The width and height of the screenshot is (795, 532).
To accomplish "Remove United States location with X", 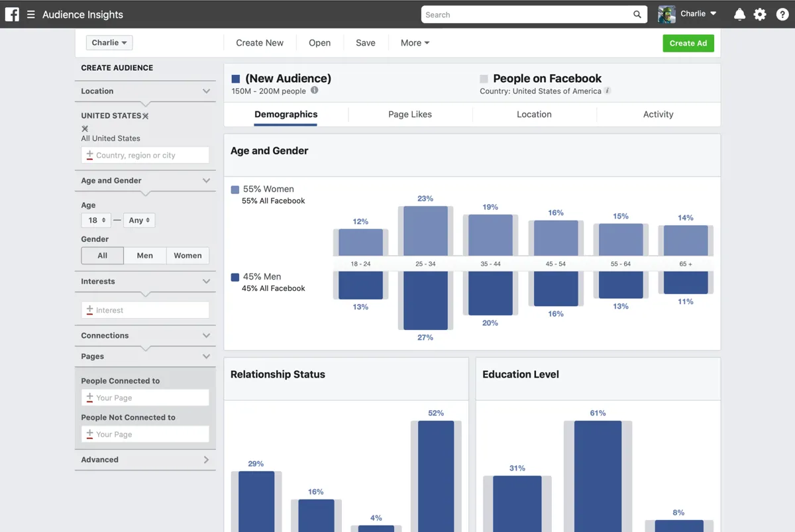I will tap(146, 116).
